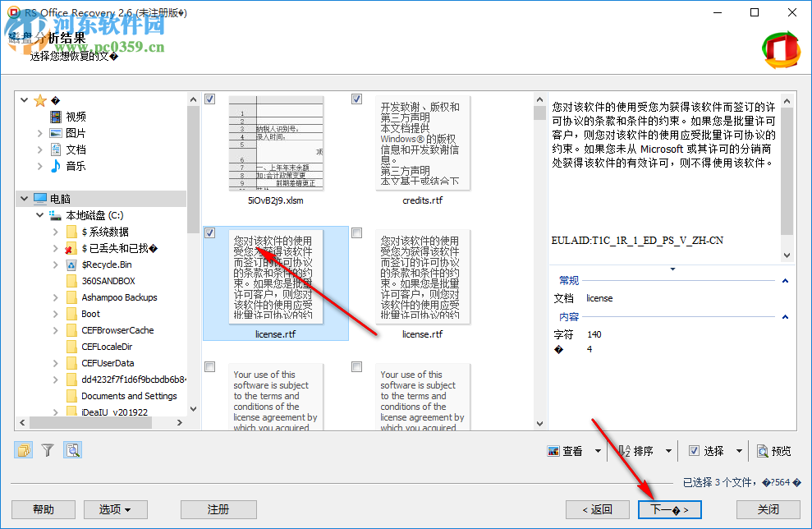This screenshot has width=812, height=529.
Task: Uncheck the selected license.rtf file
Action: click(x=210, y=232)
